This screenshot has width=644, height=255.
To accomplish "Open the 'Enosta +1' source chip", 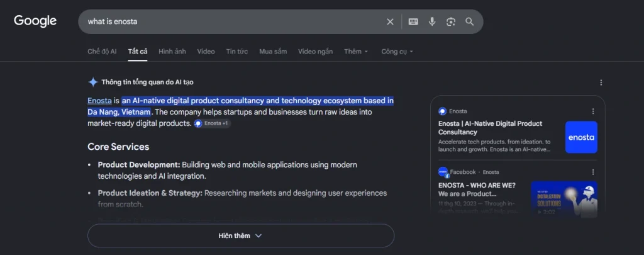I will click(x=212, y=123).
